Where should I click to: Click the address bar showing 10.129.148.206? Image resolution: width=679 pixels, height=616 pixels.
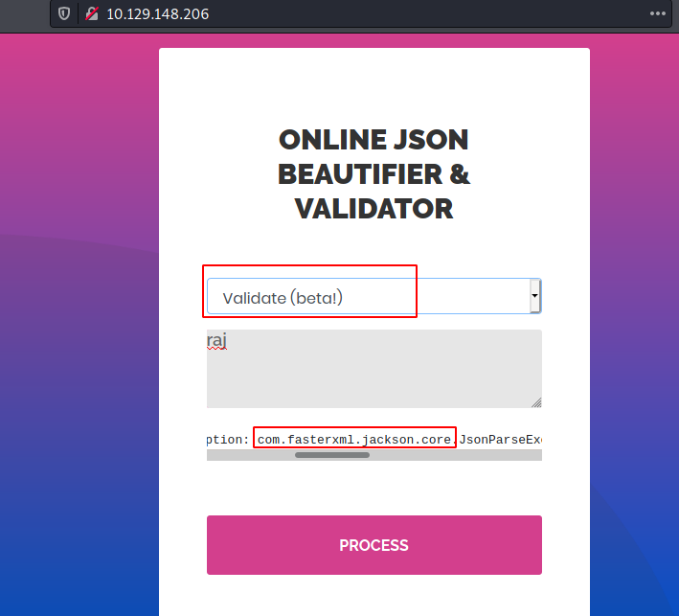[361, 13]
